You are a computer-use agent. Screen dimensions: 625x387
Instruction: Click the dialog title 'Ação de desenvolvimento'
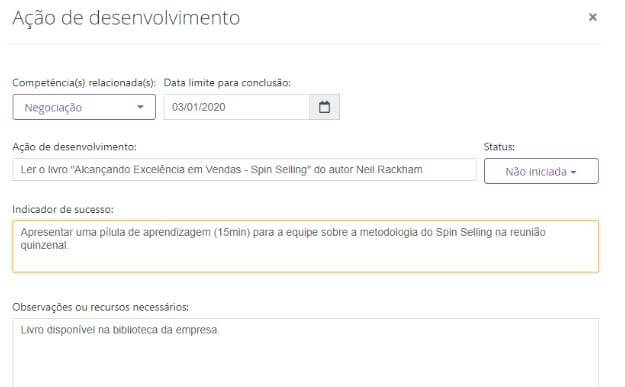(126, 18)
